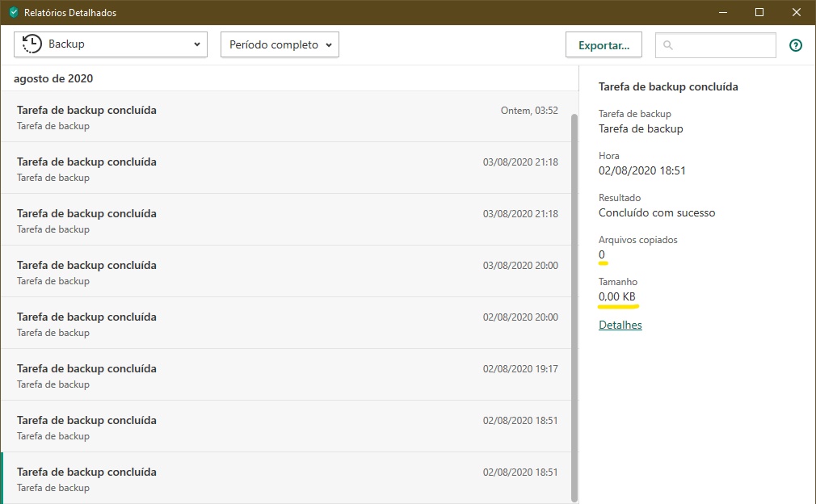Select the 03/08/2020 20:00 backup entry
The image size is (816, 504).
(287, 272)
